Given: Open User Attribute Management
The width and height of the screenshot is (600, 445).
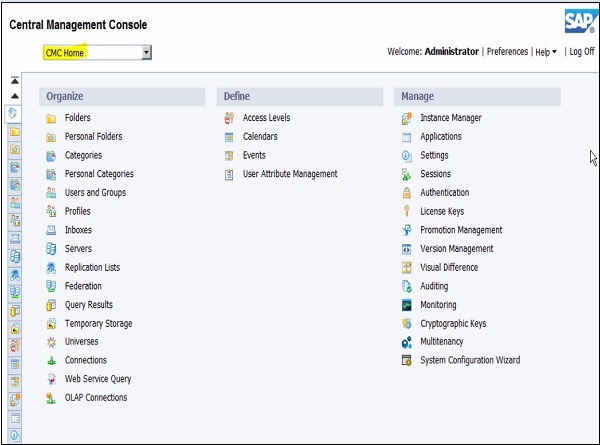Looking at the screenshot, I should (x=290, y=174).
